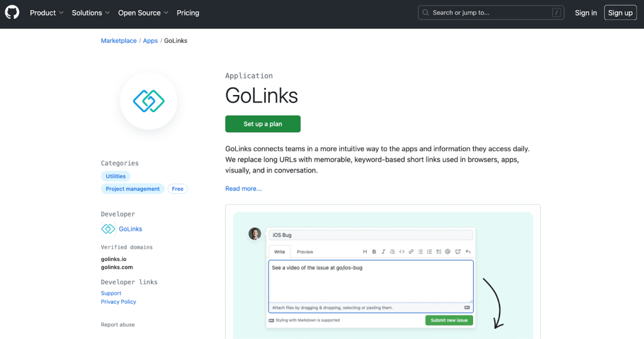Click the Bold icon in issue editor toolbar
The height and width of the screenshot is (339, 644).
pyautogui.click(x=374, y=252)
